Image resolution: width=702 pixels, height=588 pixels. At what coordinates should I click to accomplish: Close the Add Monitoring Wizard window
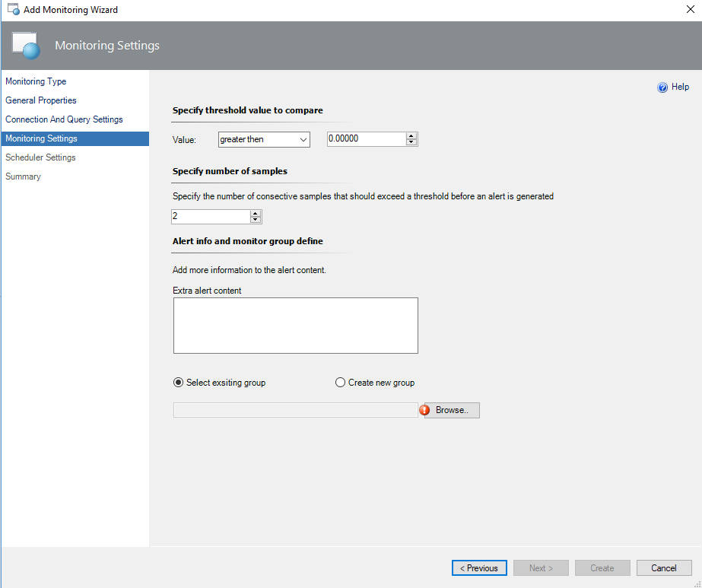click(x=688, y=10)
